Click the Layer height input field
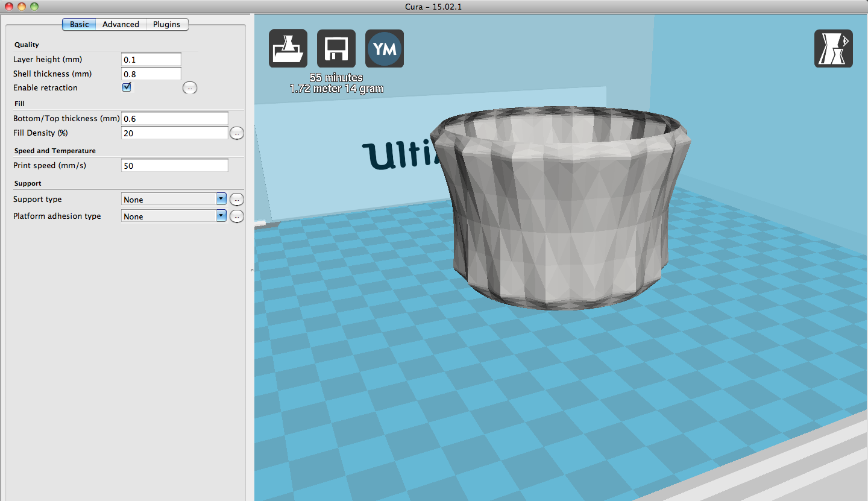868x501 pixels. pos(151,60)
